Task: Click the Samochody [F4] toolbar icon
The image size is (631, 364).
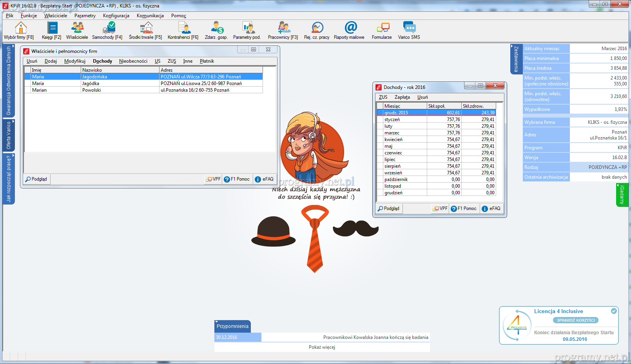Action: 109,28
